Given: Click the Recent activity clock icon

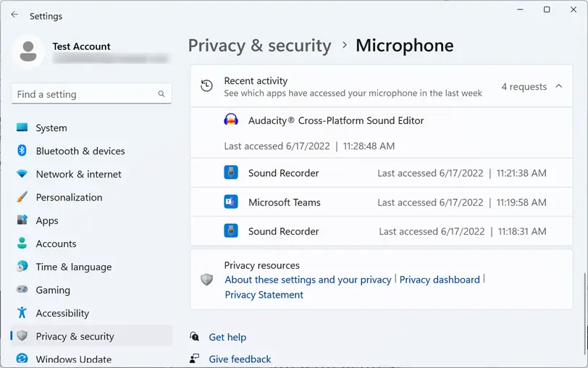Looking at the screenshot, I should pyautogui.click(x=207, y=86).
